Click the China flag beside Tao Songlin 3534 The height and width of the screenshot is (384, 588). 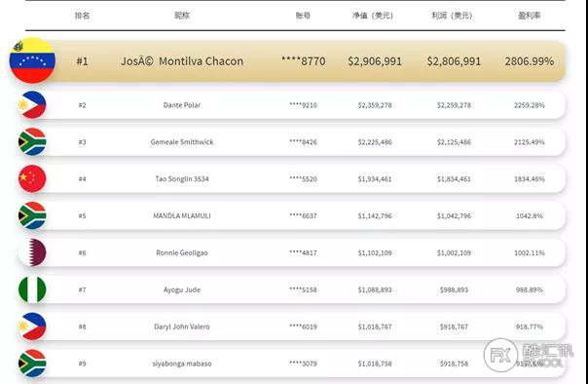click(x=32, y=178)
